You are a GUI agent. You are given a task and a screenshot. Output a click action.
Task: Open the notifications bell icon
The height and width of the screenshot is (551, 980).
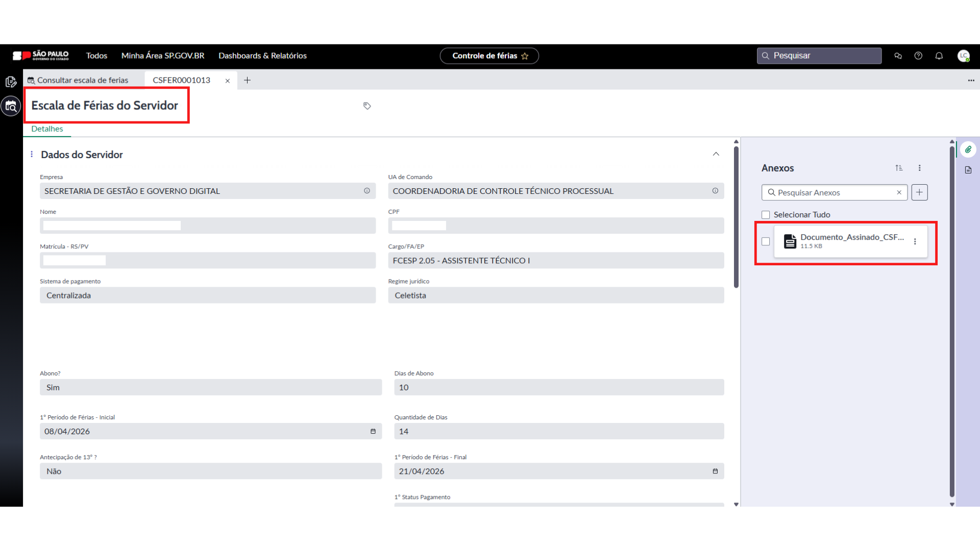pyautogui.click(x=939, y=56)
